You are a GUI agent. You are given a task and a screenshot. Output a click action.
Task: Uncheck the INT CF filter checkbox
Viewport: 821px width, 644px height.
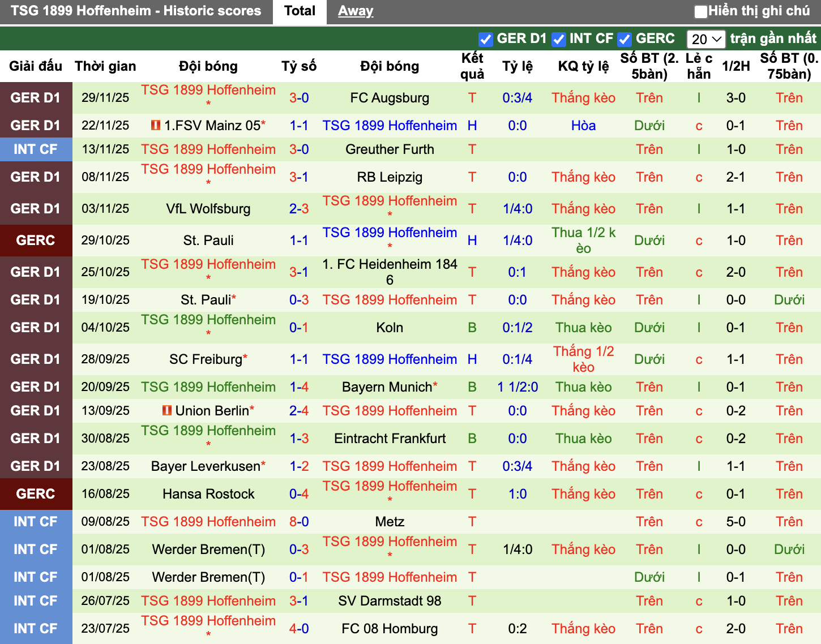(x=558, y=39)
